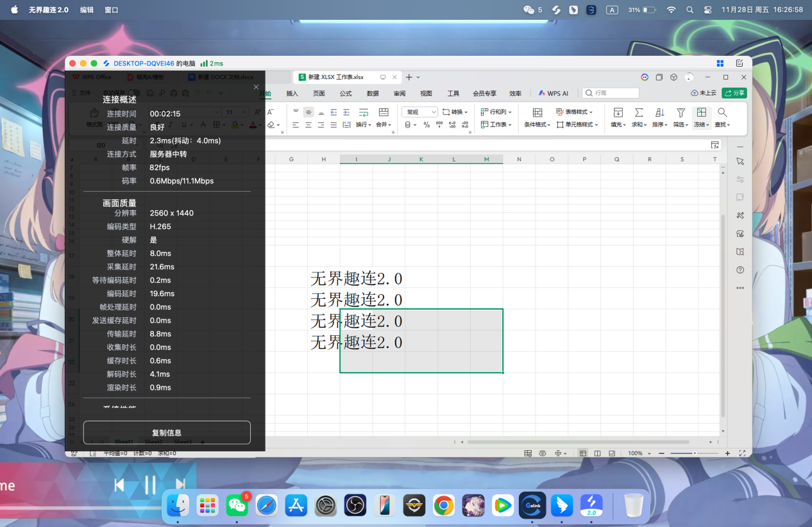Toggle the eye protection mode in status bar

[542, 453]
